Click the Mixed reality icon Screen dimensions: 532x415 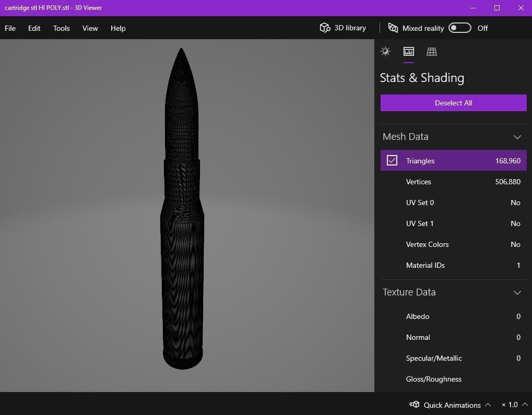[x=393, y=28]
